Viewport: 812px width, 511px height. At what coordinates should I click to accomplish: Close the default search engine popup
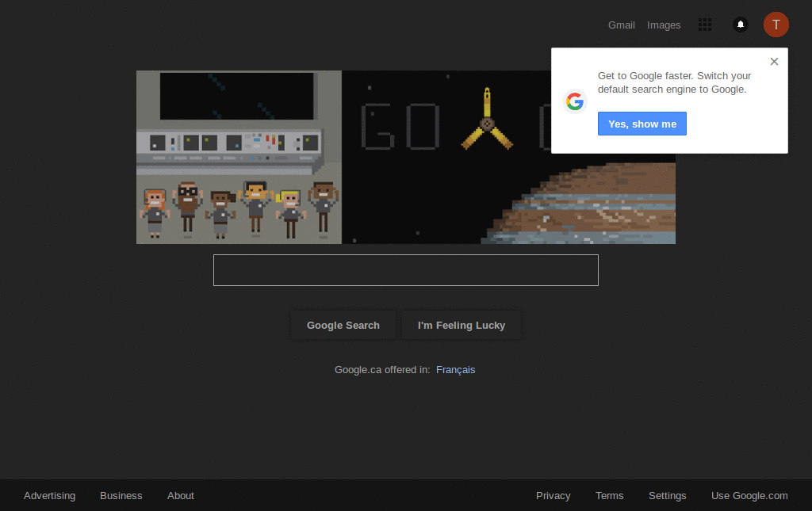coord(774,62)
